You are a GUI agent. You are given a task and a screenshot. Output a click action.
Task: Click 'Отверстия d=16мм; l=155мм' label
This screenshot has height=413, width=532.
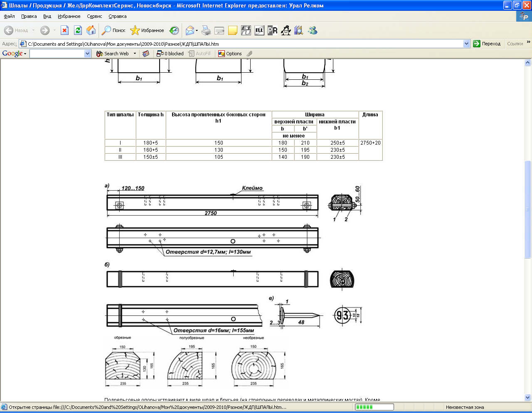214,330
